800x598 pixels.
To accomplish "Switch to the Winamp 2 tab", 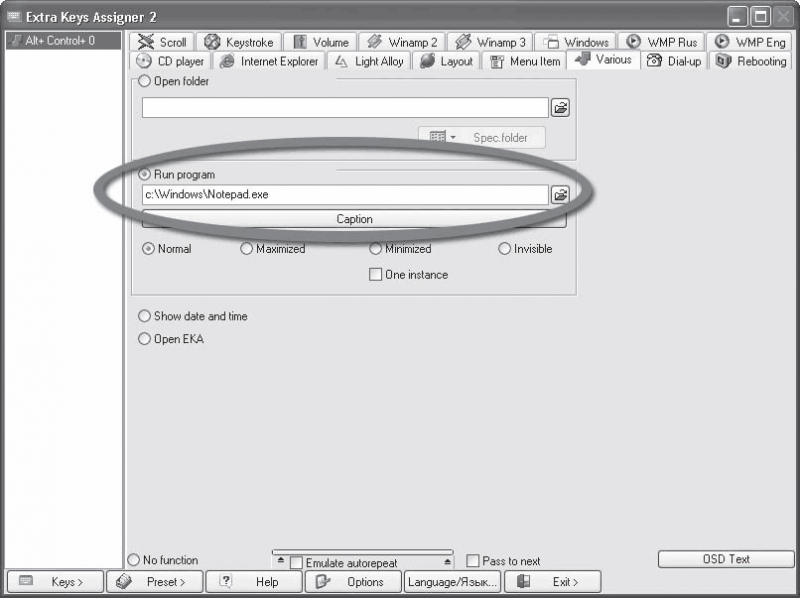I will point(402,42).
